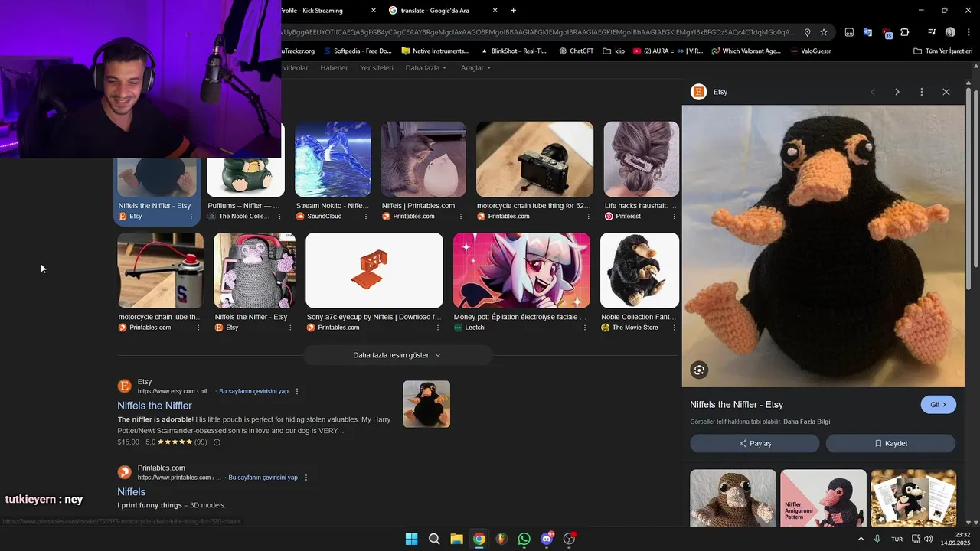Open the ValoGuessr bookmark
980x551 pixels.
[811, 51]
